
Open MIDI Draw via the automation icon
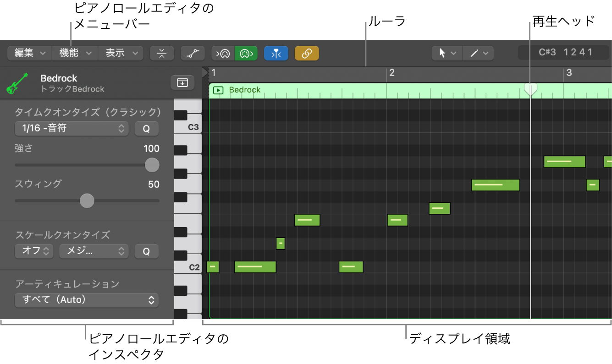[193, 53]
